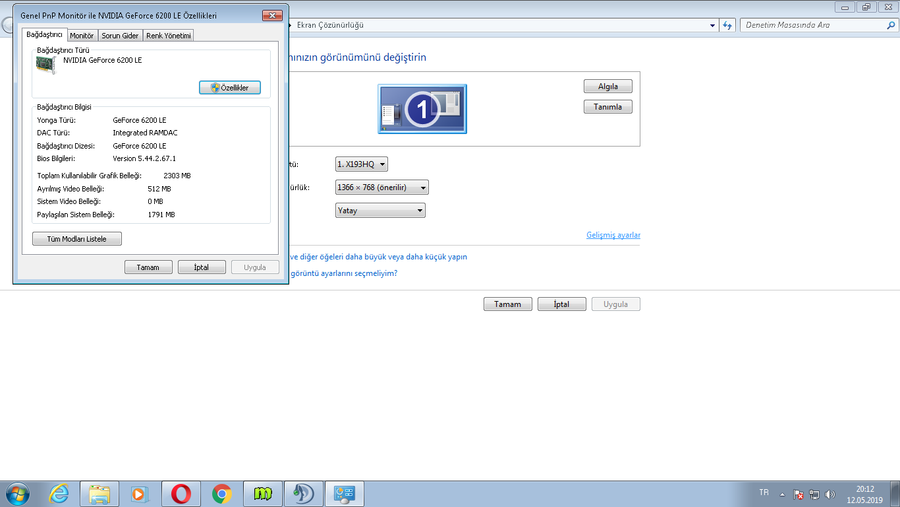
Task: Switch to the Bağdaştırıcı tab
Action: [x=44, y=34]
